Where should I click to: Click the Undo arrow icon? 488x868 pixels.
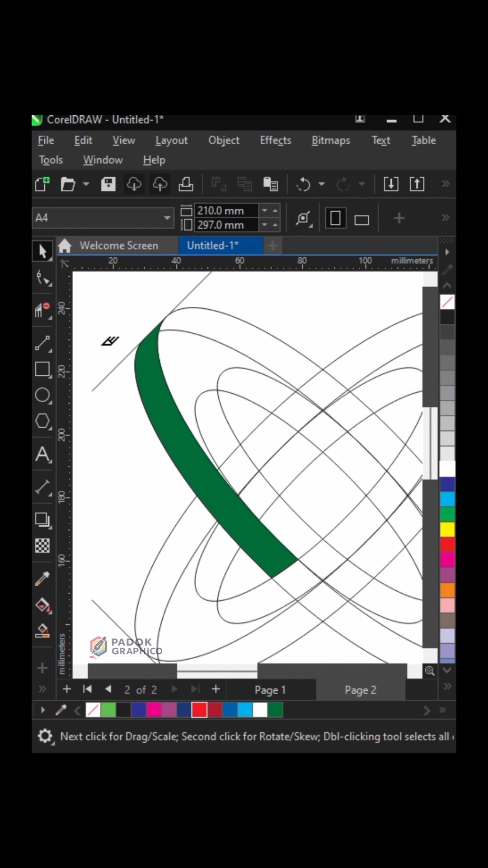(304, 184)
